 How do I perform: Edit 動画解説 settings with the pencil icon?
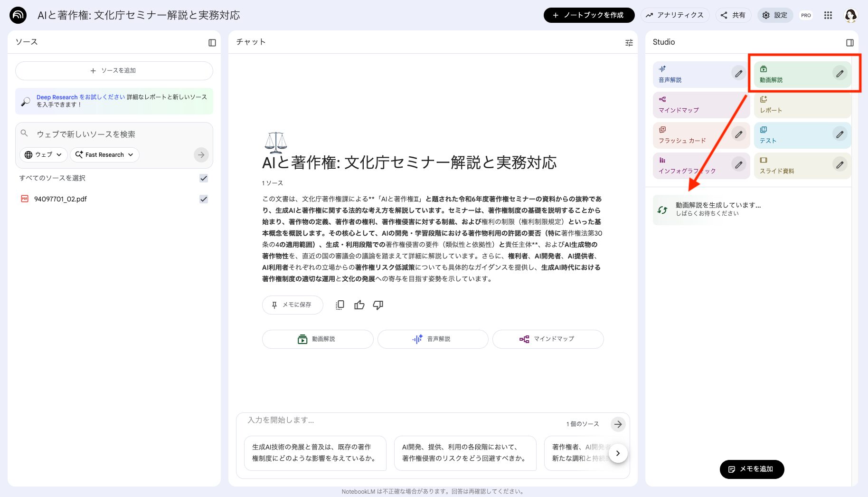tap(840, 74)
